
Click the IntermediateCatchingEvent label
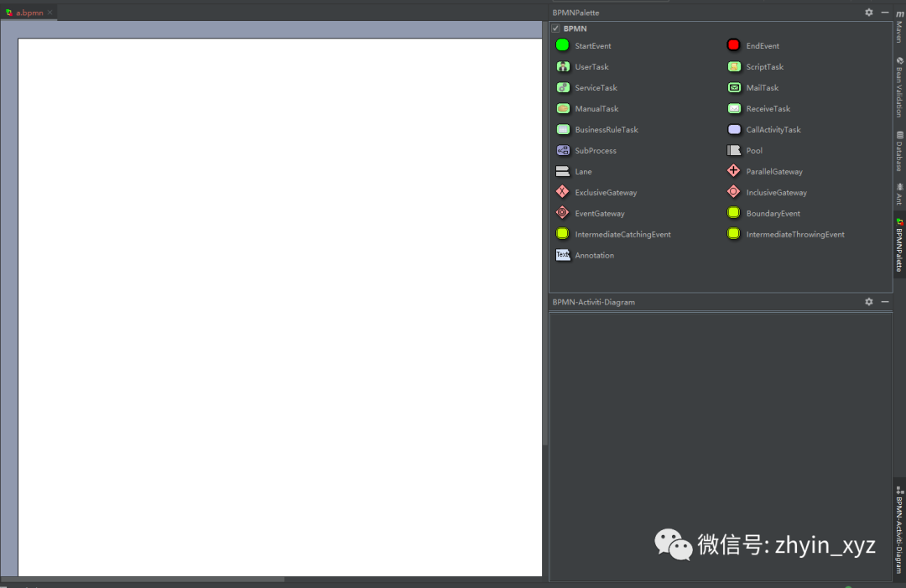622,234
